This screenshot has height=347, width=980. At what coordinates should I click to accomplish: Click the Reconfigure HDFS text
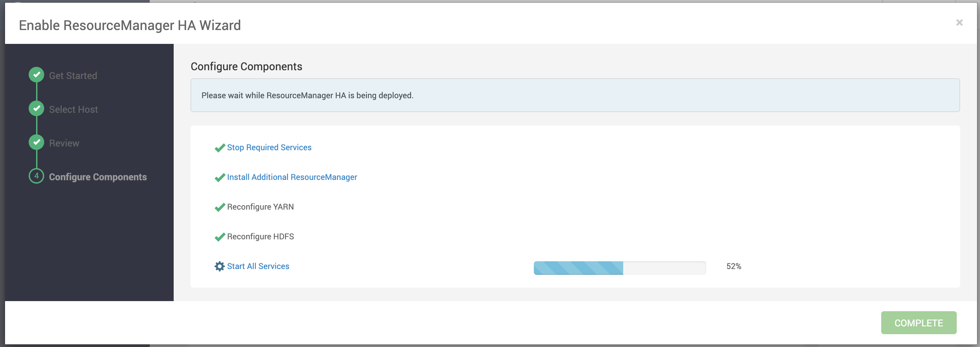click(x=260, y=237)
